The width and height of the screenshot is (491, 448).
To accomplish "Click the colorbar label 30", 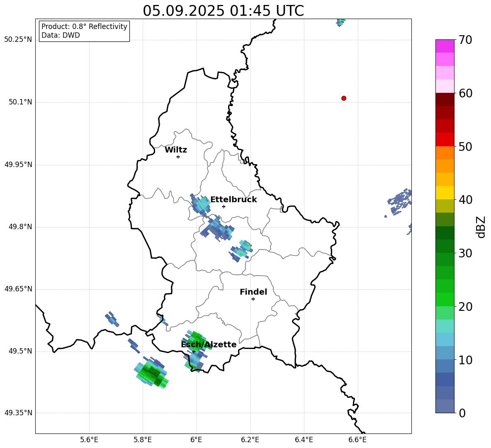I will 466,253.
